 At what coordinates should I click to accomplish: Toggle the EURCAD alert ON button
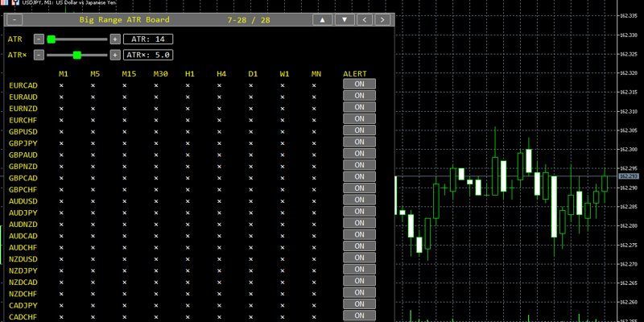pyautogui.click(x=359, y=85)
